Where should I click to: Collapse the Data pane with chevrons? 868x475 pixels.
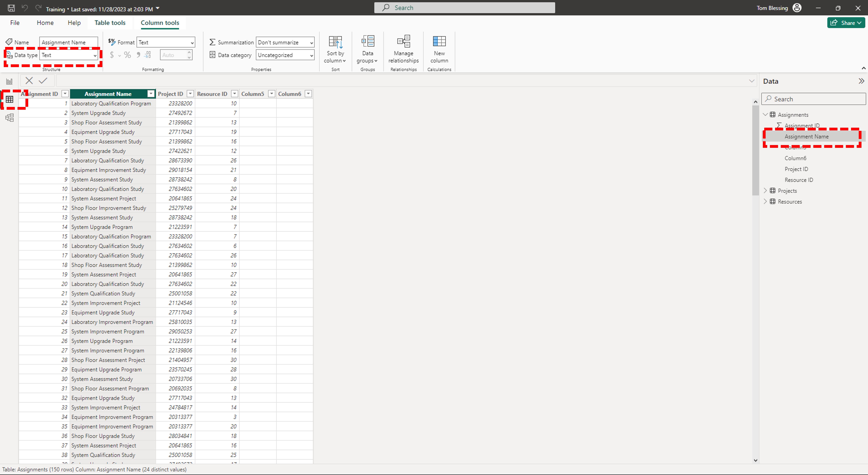(861, 81)
